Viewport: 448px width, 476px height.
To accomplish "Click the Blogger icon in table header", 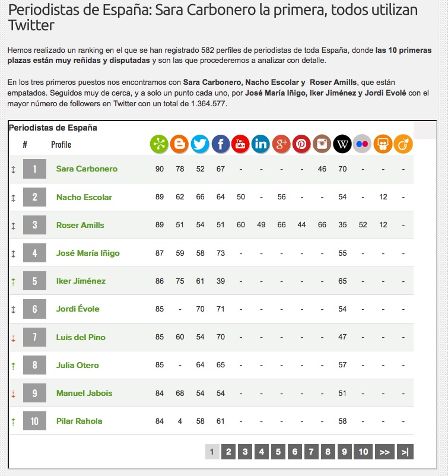I will tap(180, 144).
